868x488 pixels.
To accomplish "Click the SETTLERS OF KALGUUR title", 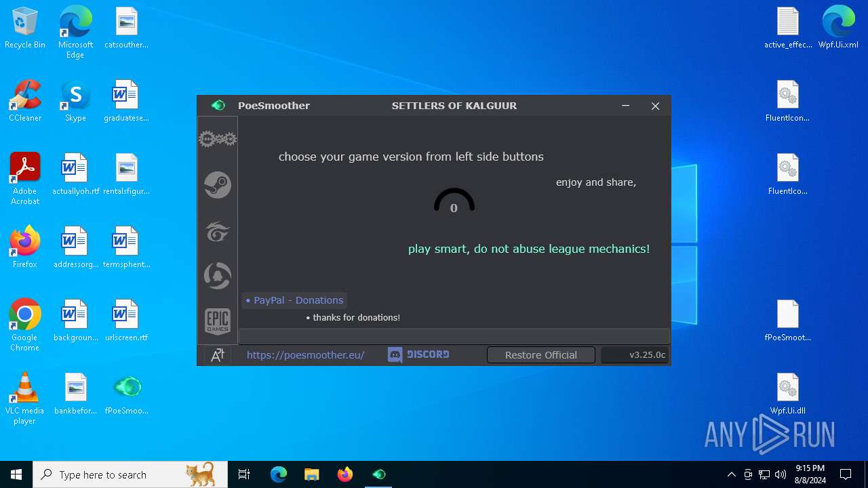I will point(454,106).
